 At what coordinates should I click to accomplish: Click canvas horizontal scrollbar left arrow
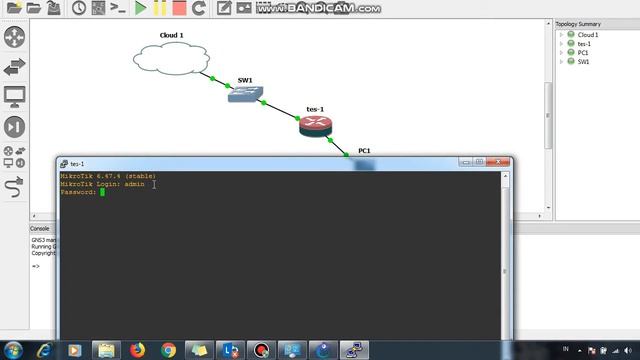tap(34, 216)
